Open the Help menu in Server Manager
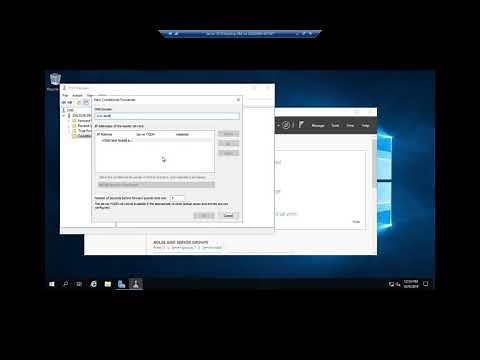480x360 pixels. [x=366, y=125]
